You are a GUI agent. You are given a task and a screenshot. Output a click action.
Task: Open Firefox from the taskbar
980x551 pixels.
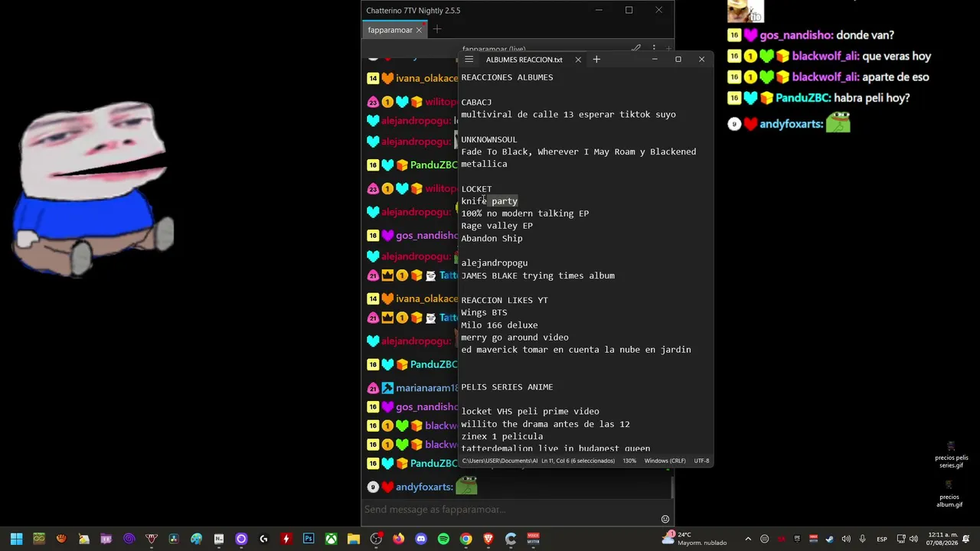click(398, 539)
